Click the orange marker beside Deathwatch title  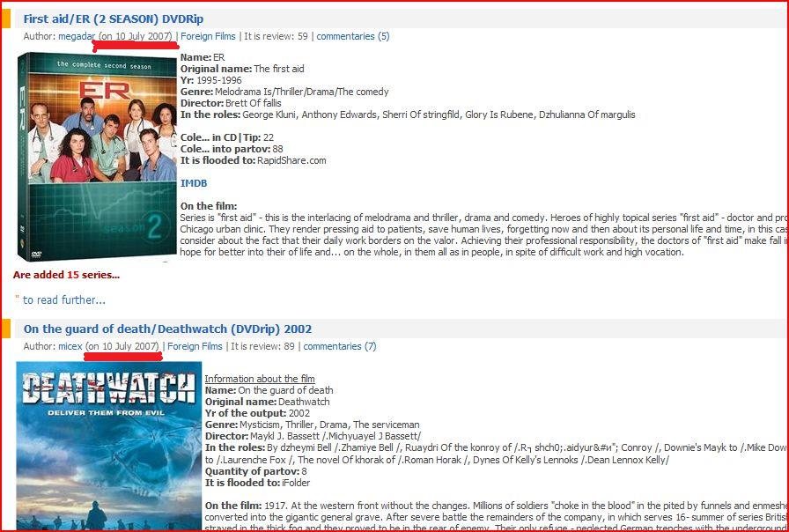6,329
